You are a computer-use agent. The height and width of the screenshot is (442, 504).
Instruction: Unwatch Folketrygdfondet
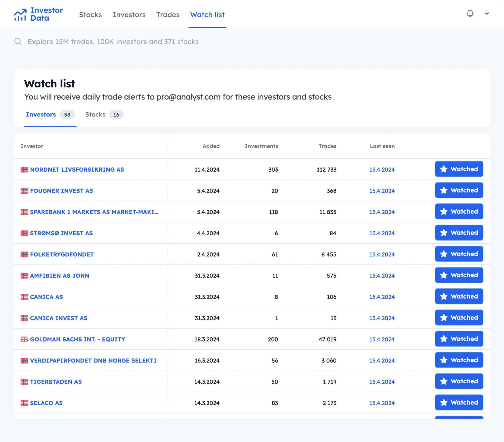tap(459, 254)
